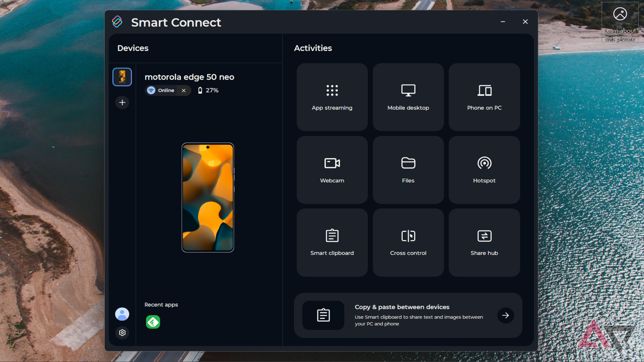Screen dimensions: 644x362
Task: Open the user account avatar
Action: click(122, 314)
